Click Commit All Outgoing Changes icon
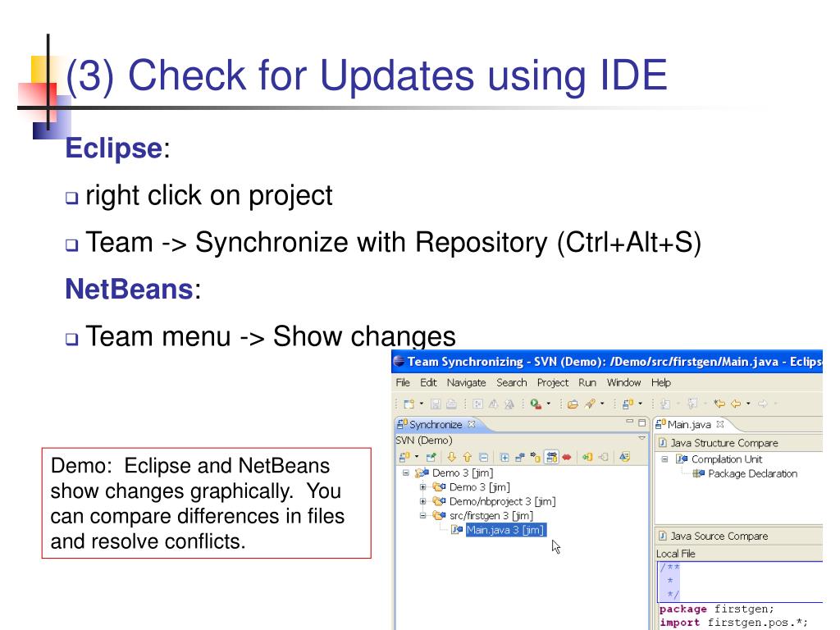The width and height of the screenshot is (840, 630). click(x=603, y=457)
